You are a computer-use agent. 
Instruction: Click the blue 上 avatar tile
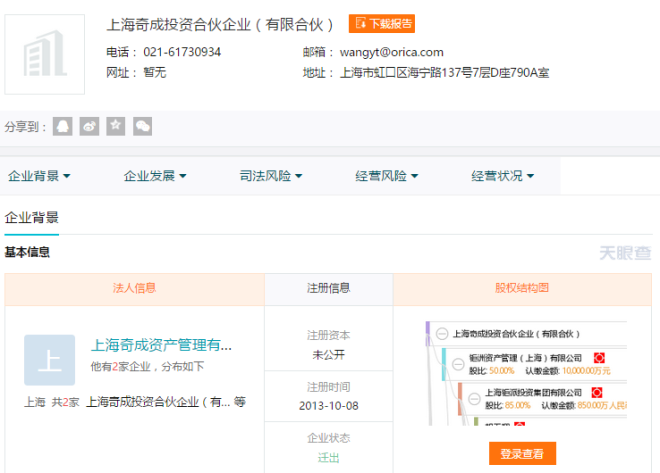point(50,360)
